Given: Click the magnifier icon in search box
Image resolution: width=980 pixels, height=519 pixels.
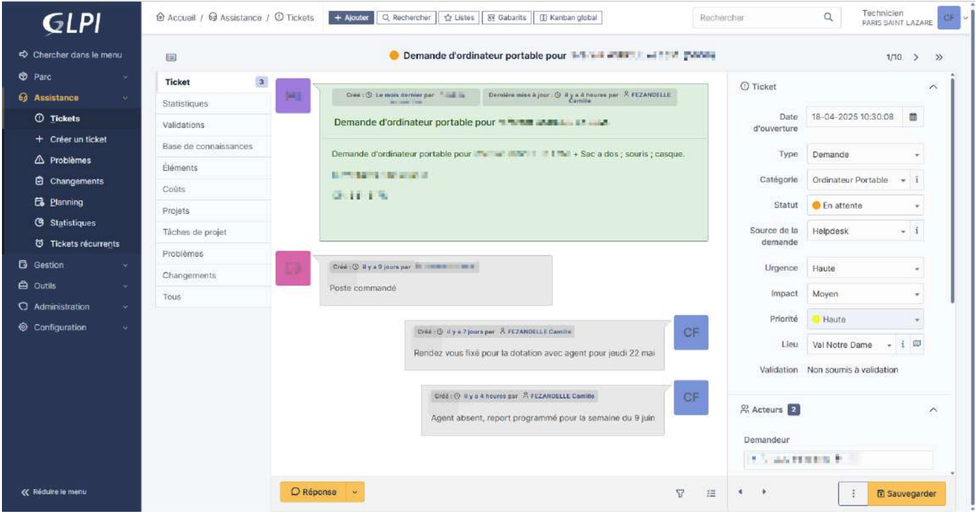Looking at the screenshot, I should (x=828, y=18).
